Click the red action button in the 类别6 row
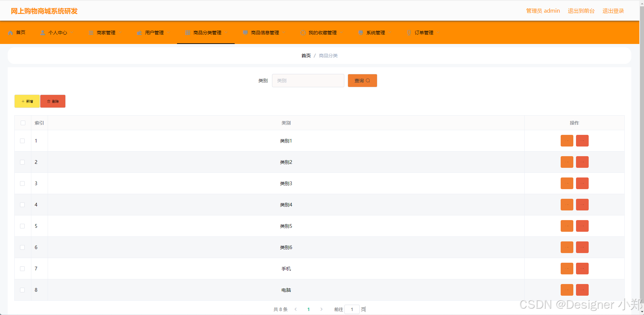644x315 pixels. pyautogui.click(x=582, y=247)
